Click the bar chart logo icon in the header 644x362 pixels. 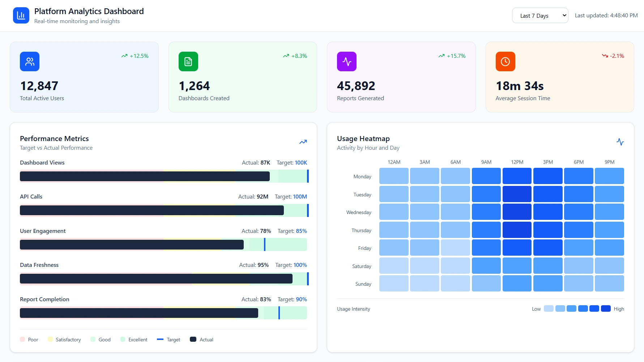tap(21, 15)
